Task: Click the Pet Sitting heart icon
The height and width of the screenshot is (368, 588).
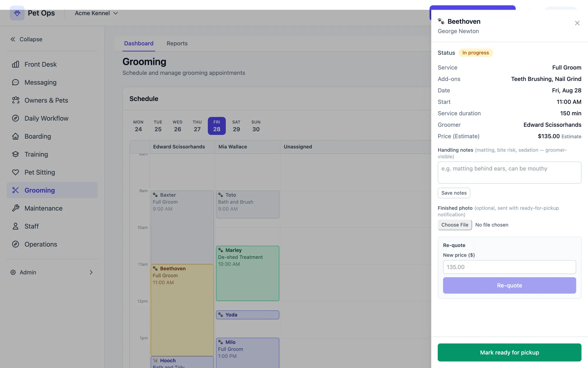Action: pos(16,172)
